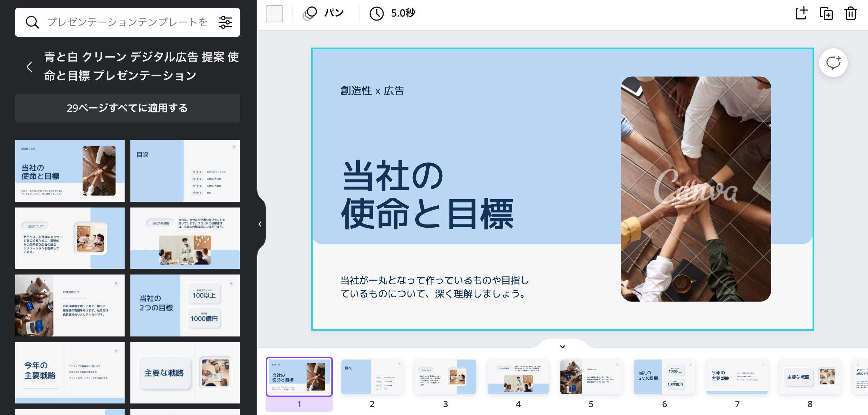Click the 5.0秒 duration label
Screen dimensions: 868x415
coord(403,13)
